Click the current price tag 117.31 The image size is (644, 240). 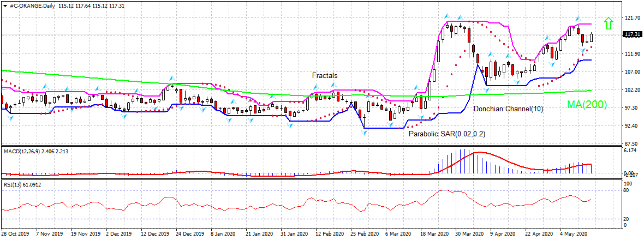click(x=631, y=34)
